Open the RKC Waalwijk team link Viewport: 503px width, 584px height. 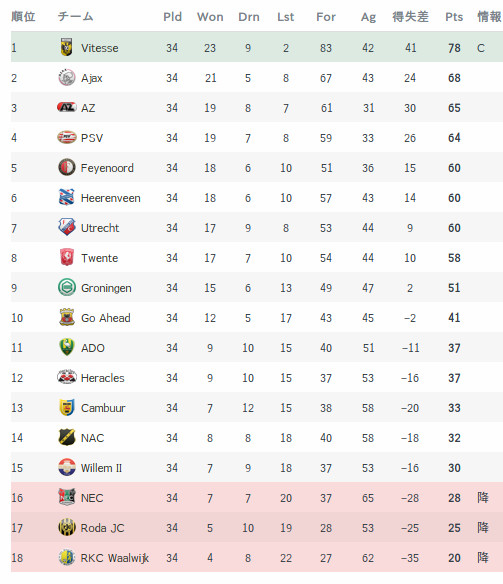pos(115,558)
